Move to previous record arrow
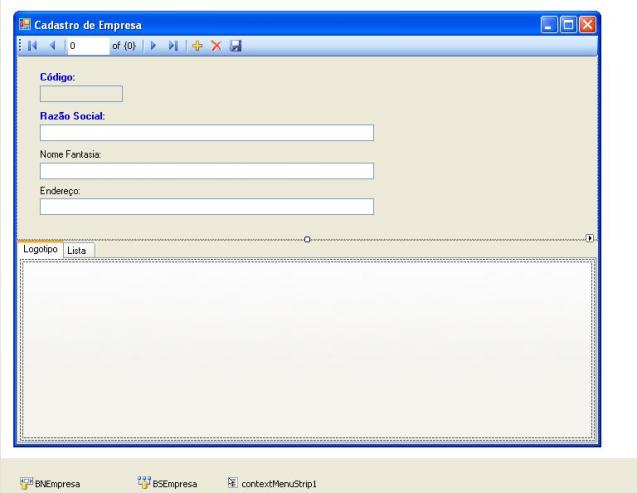Image resolution: width=637 pixels, height=493 pixels. click(52, 46)
